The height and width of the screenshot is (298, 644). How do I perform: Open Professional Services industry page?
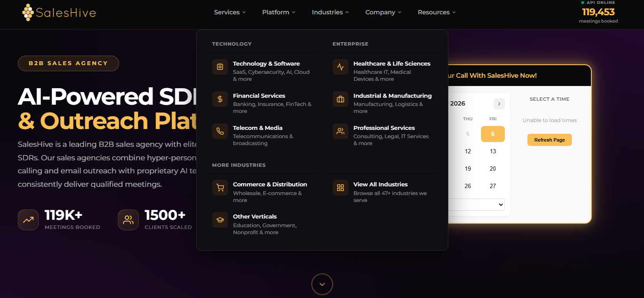383,135
